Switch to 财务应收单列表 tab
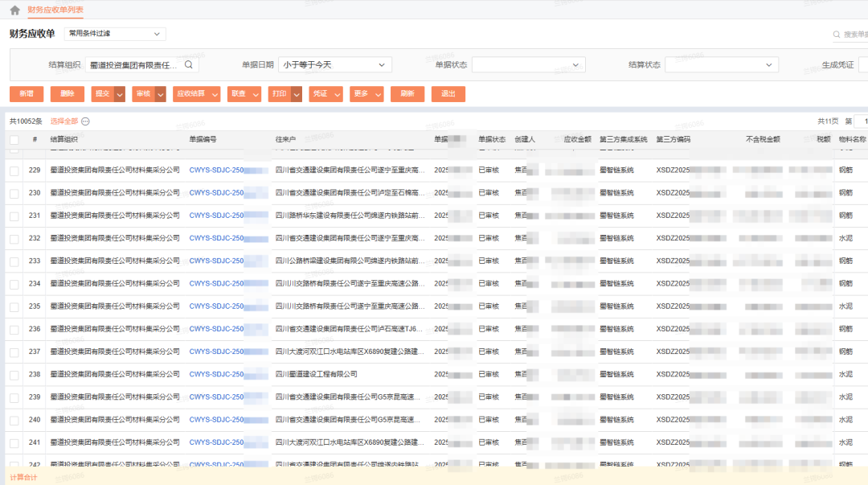Image resolution: width=868 pixels, height=485 pixels. pyautogui.click(x=55, y=10)
